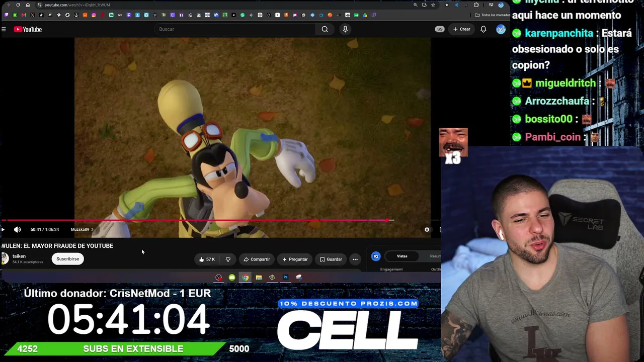Open the YouTube guide hamburger menu

(x=4, y=29)
